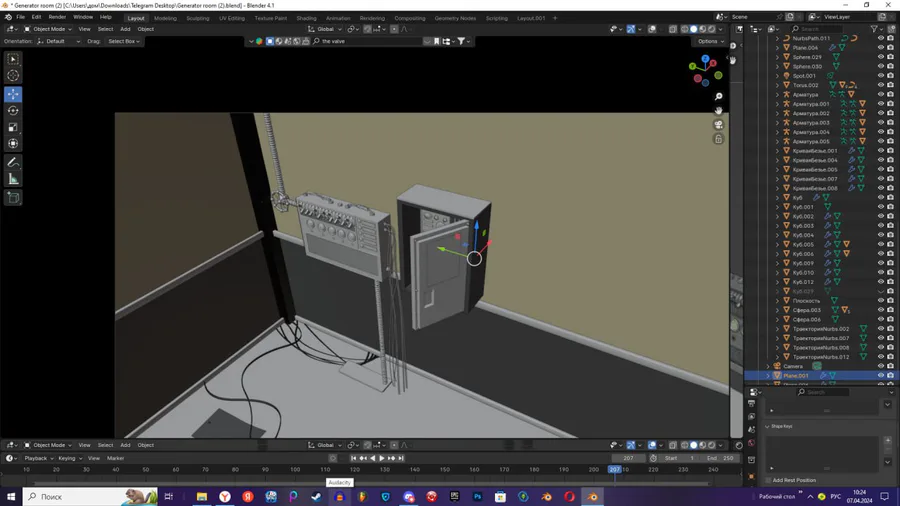Activate the Rotate tool

point(13,111)
